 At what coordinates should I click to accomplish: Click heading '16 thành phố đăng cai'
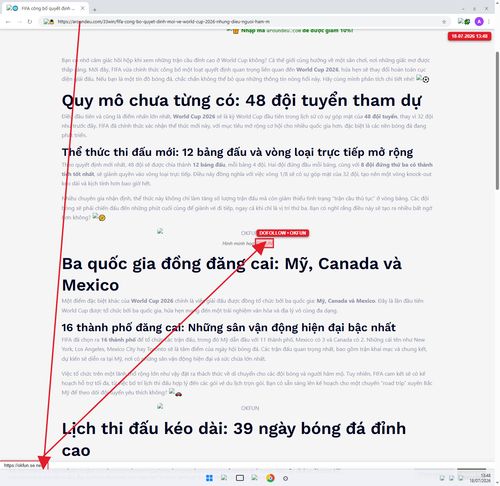[228, 327]
